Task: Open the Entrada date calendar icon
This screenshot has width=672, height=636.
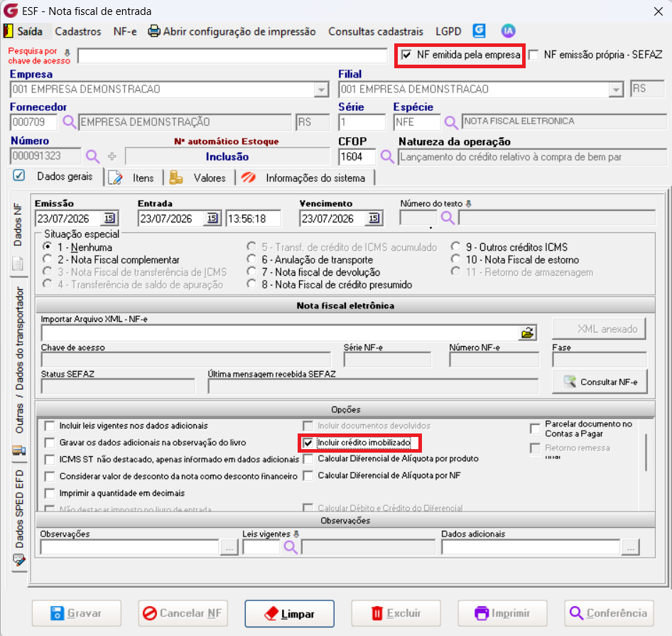Action: (x=212, y=218)
